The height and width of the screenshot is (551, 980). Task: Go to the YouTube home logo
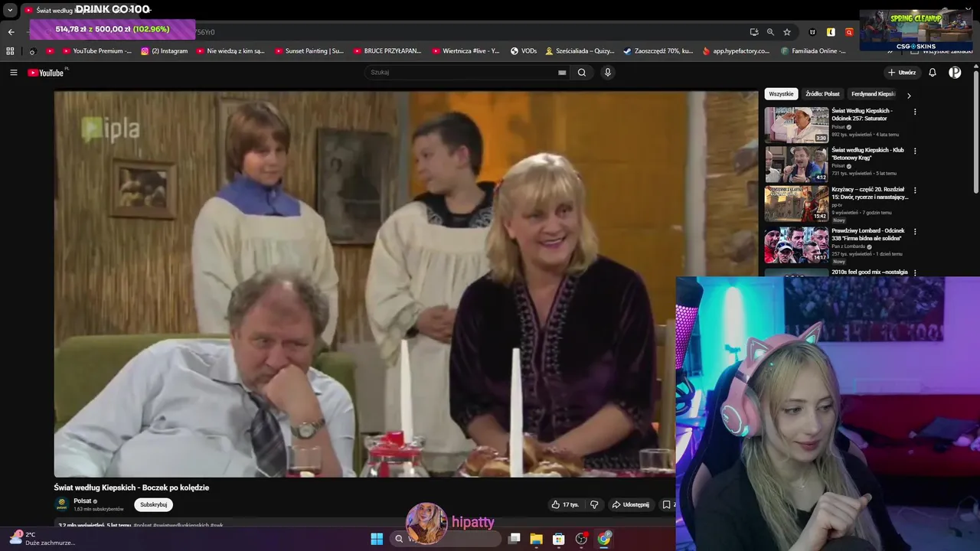46,73
